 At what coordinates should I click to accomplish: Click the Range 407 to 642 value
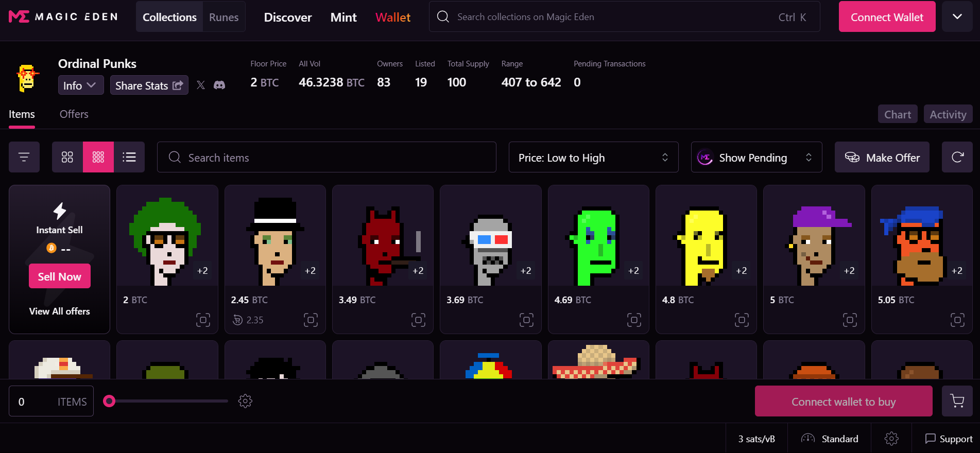[x=531, y=82]
